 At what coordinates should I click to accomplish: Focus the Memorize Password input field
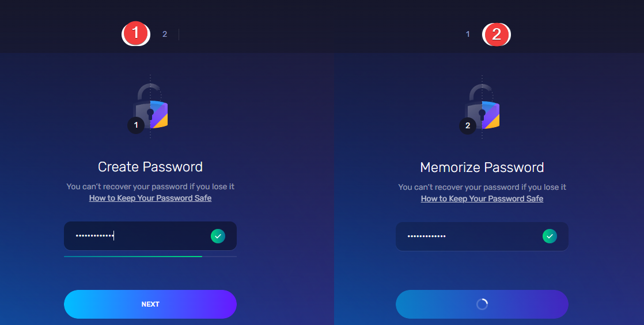tap(482, 236)
